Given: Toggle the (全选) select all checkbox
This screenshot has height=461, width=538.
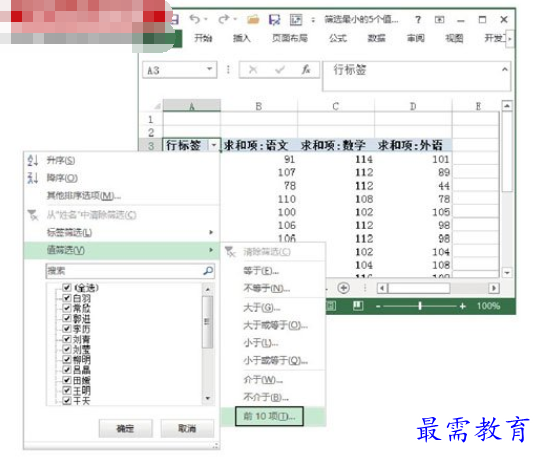Looking at the screenshot, I should (x=67, y=287).
